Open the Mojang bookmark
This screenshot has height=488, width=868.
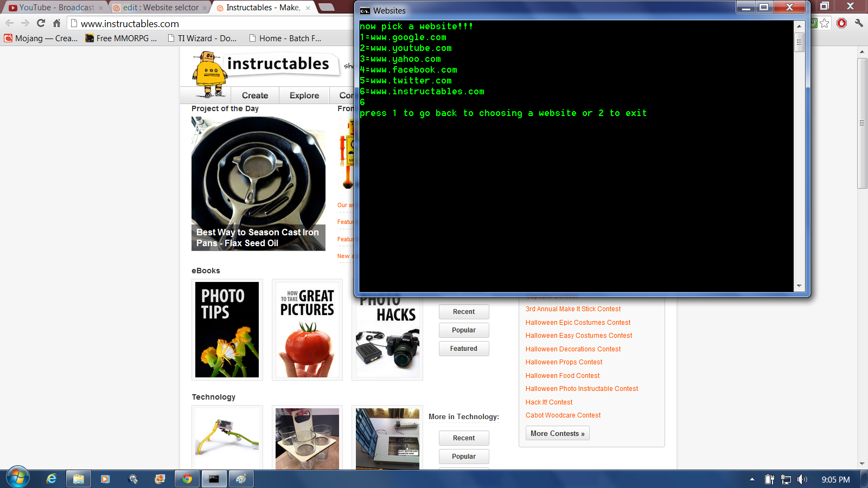click(41, 38)
